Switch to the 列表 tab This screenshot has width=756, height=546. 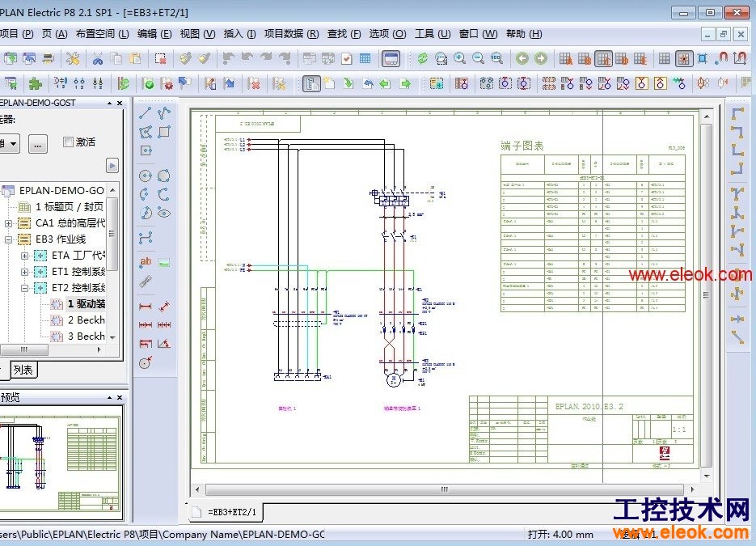(23, 370)
